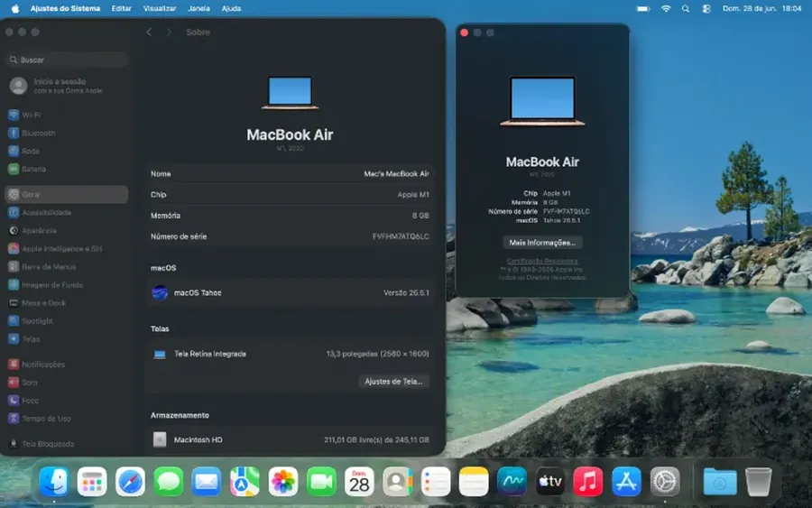Screen dimensions: 812x508
Task: Click the battery status icon in menu bar
Action: click(x=643, y=8)
